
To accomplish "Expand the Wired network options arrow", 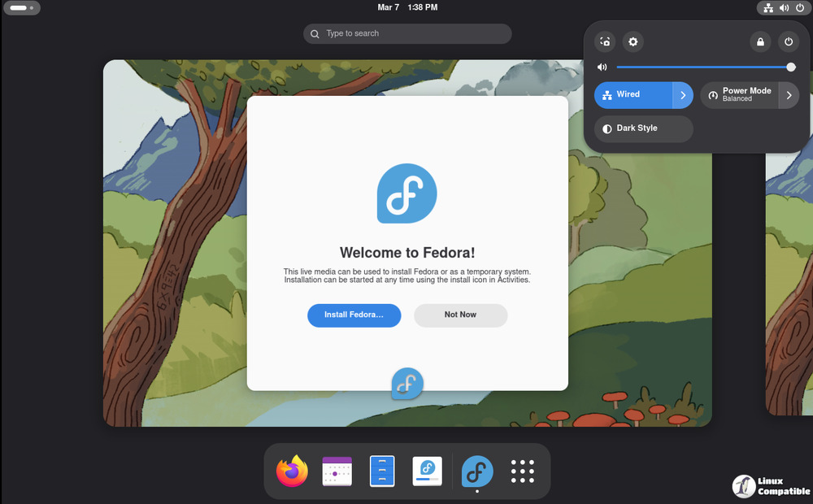I will coord(683,95).
